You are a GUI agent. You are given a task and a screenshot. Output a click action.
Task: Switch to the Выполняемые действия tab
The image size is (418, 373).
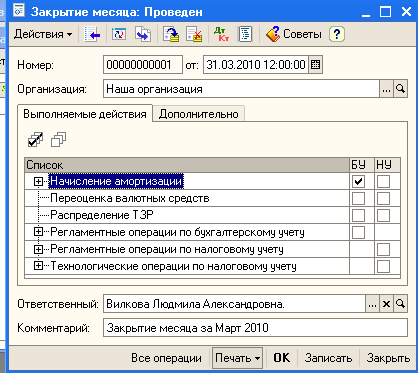[85, 114]
